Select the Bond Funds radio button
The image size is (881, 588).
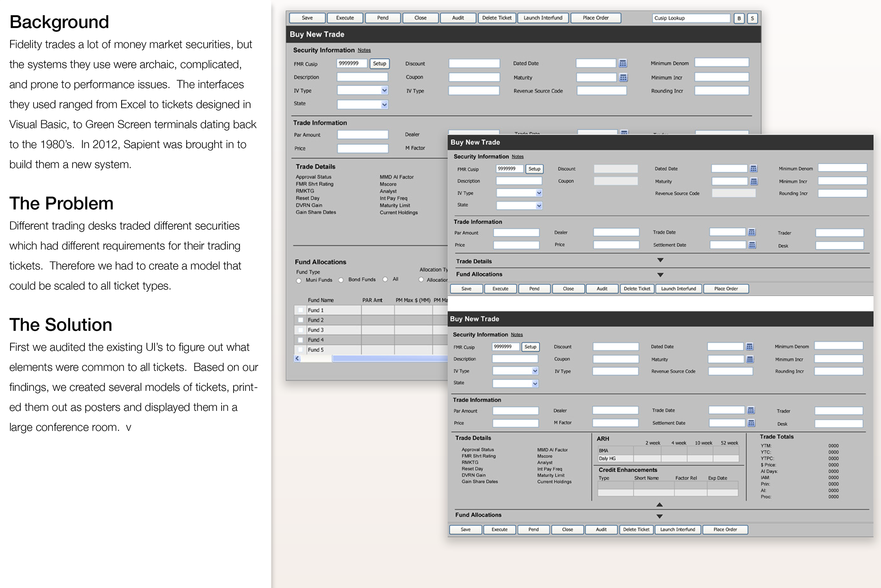pyautogui.click(x=341, y=280)
